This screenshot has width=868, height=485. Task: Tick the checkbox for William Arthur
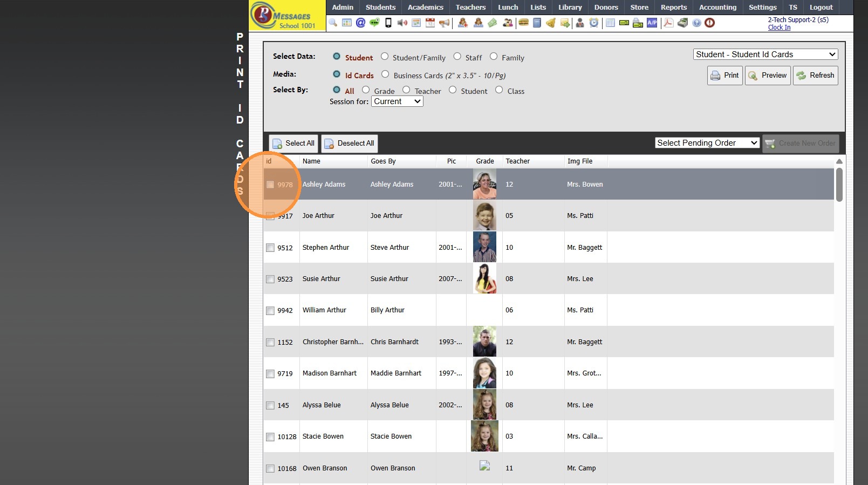[x=270, y=311]
